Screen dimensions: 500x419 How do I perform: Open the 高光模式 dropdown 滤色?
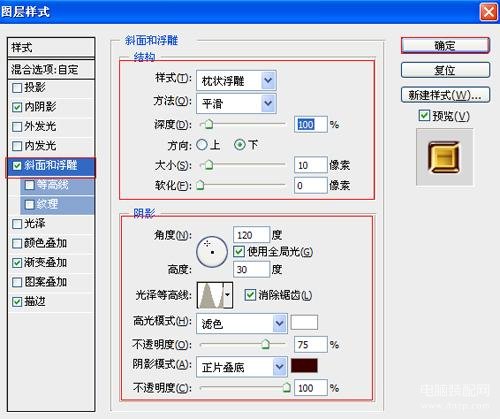242,323
